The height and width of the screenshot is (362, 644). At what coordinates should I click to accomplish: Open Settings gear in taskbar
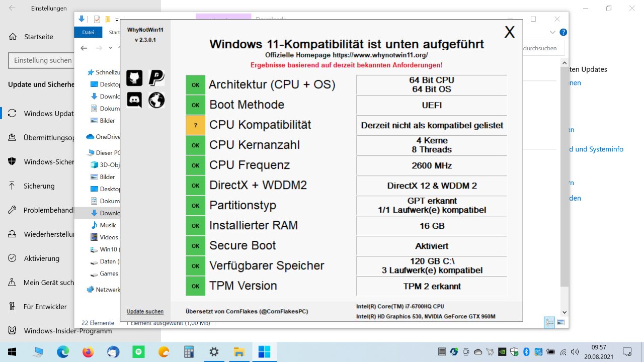coord(214,352)
